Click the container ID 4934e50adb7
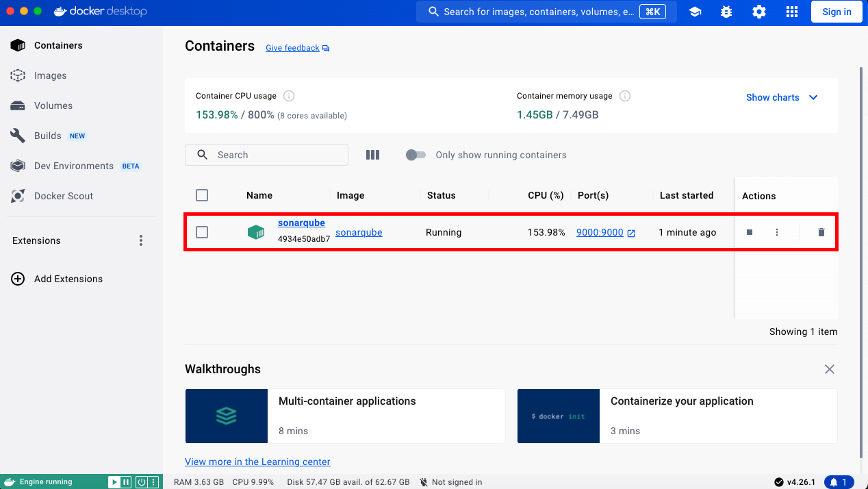The width and height of the screenshot is (868, 489). coord(304,240)
